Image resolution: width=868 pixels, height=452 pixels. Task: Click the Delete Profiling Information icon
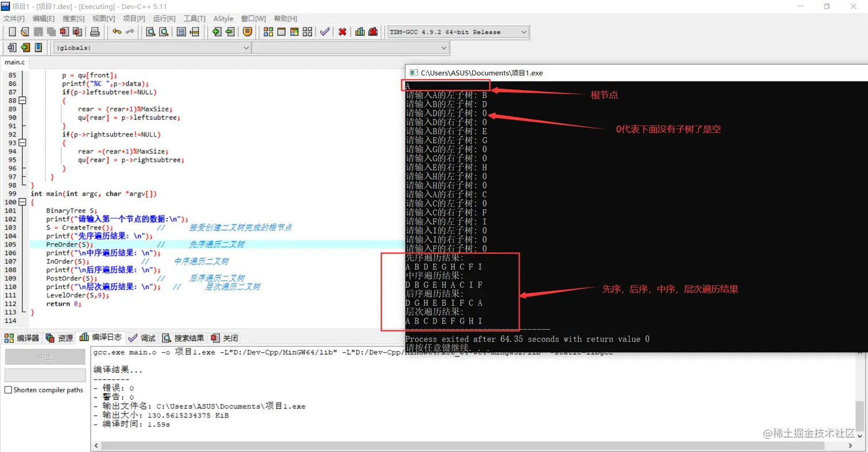pos(373,32)
